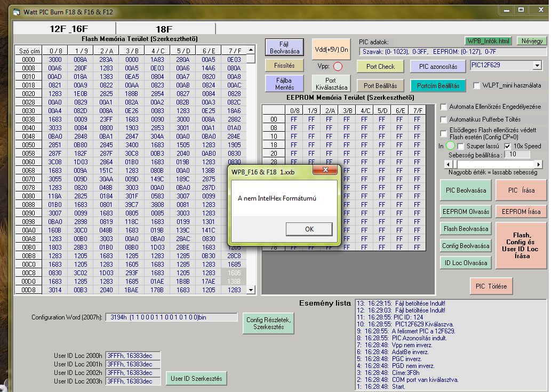Click Flash table scrollbar down arrow
This screenshot has height=392, width=552.
(251, 290)
